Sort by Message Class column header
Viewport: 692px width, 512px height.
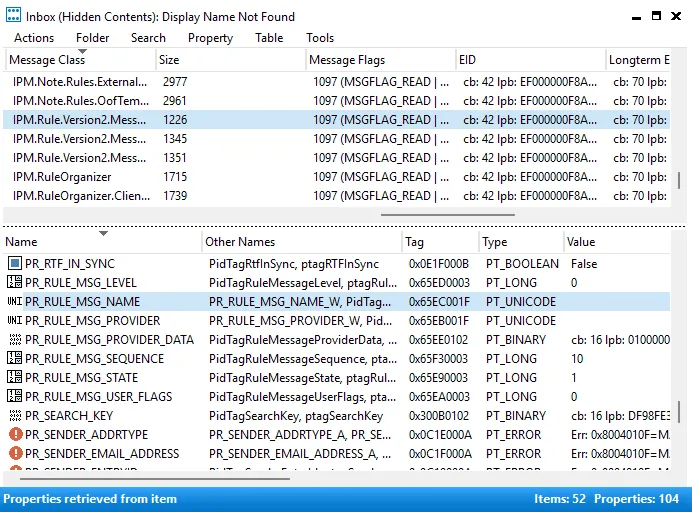click(x=80, y=60)
